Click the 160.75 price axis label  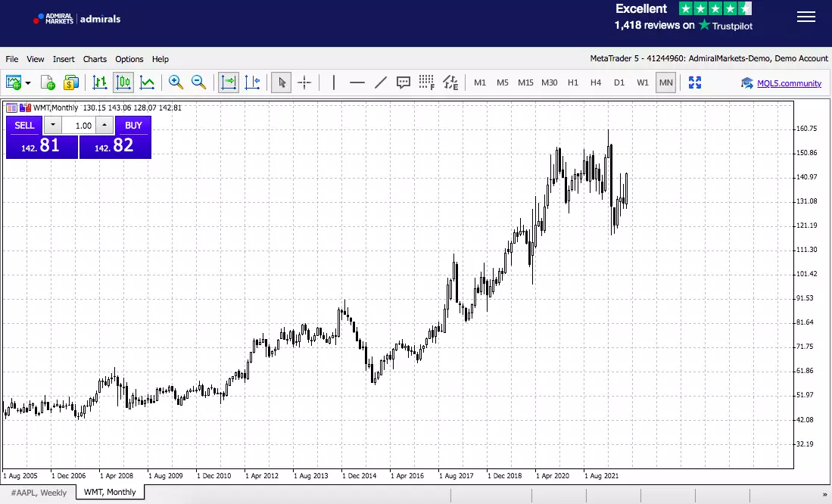pos(806,129)
